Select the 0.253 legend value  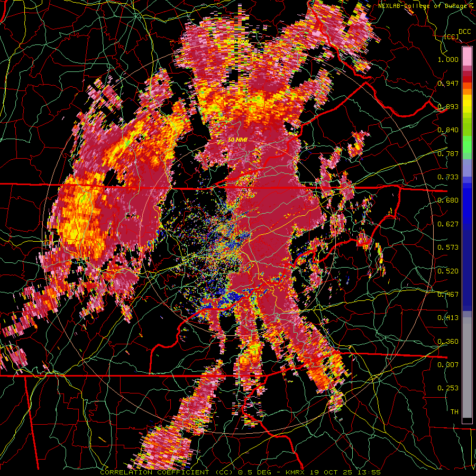tap(448, 388)
